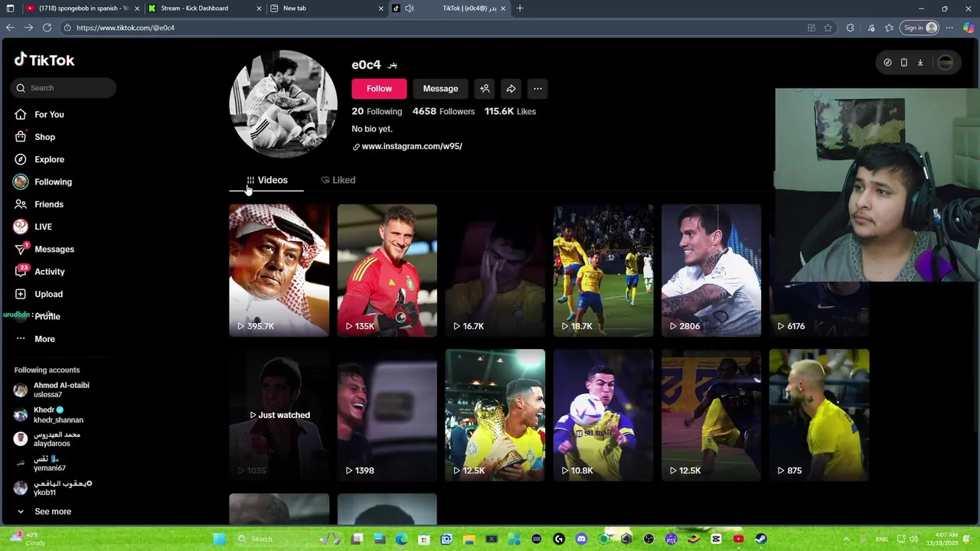Click the TikTok search field
980x551 pixels.
tap(64, 88)
